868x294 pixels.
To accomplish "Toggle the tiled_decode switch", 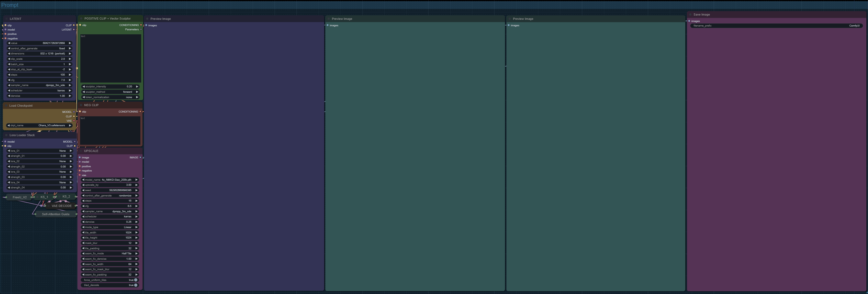I will [110, 285].
